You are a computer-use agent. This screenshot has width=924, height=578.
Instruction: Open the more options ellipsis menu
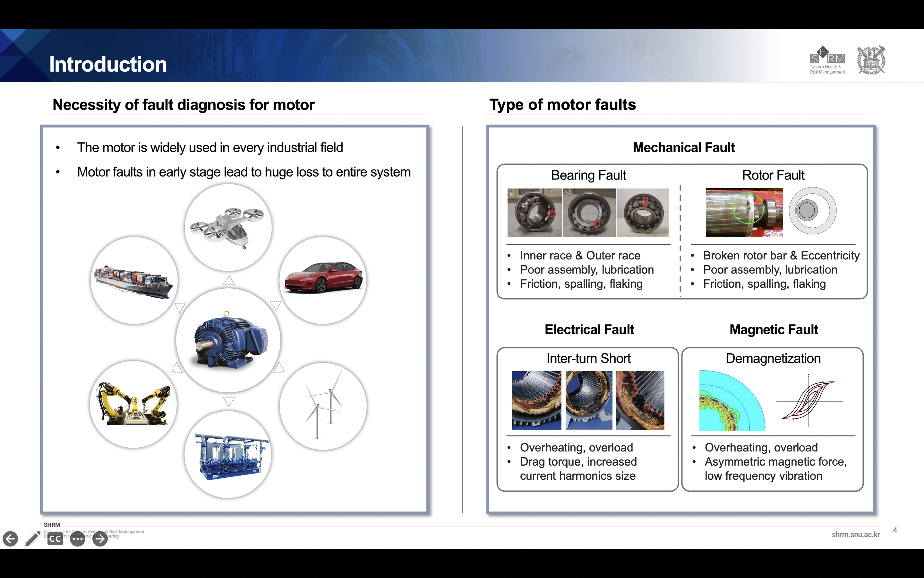click(x=78, y=539)
